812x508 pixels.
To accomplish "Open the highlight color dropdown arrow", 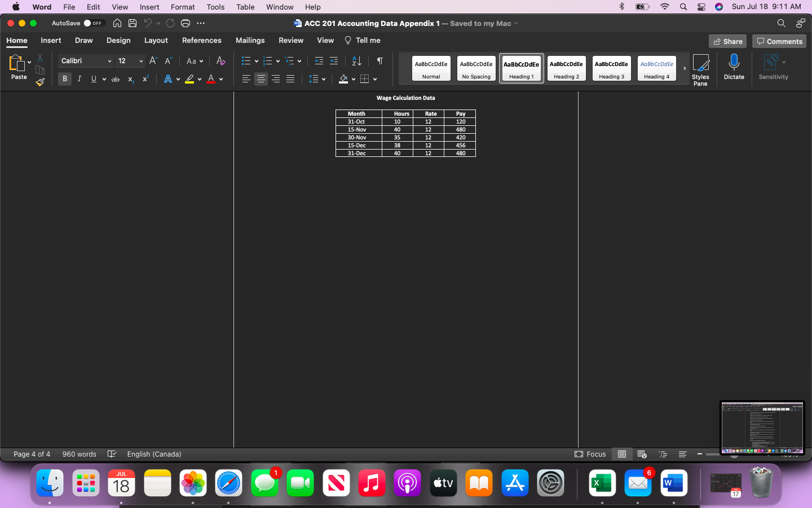I will coord(198,79).
